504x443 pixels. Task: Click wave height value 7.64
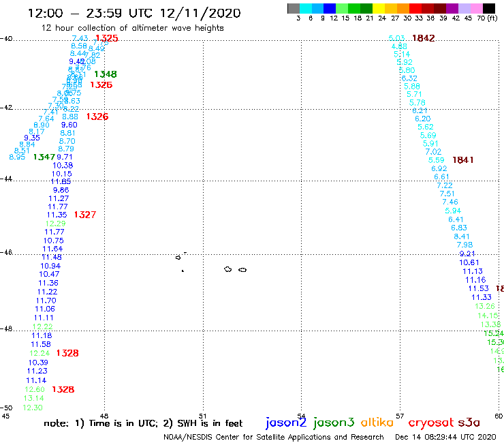tap(46, 119)
